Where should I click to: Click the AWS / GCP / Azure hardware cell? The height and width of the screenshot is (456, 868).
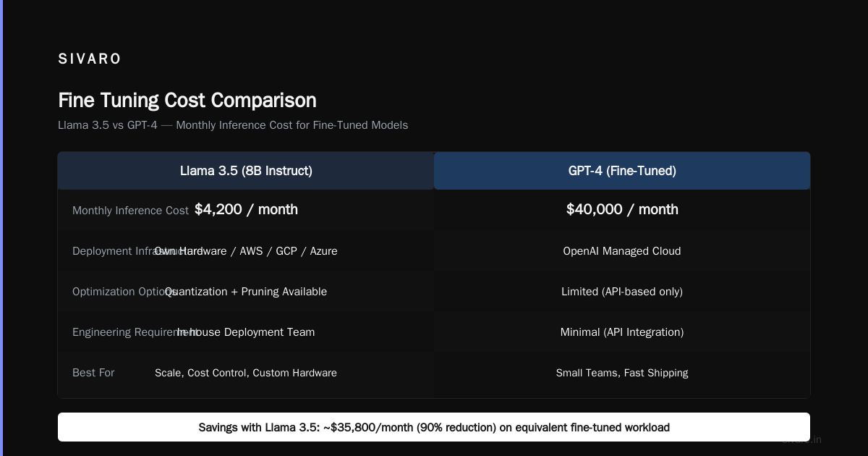tap(246, 251)
